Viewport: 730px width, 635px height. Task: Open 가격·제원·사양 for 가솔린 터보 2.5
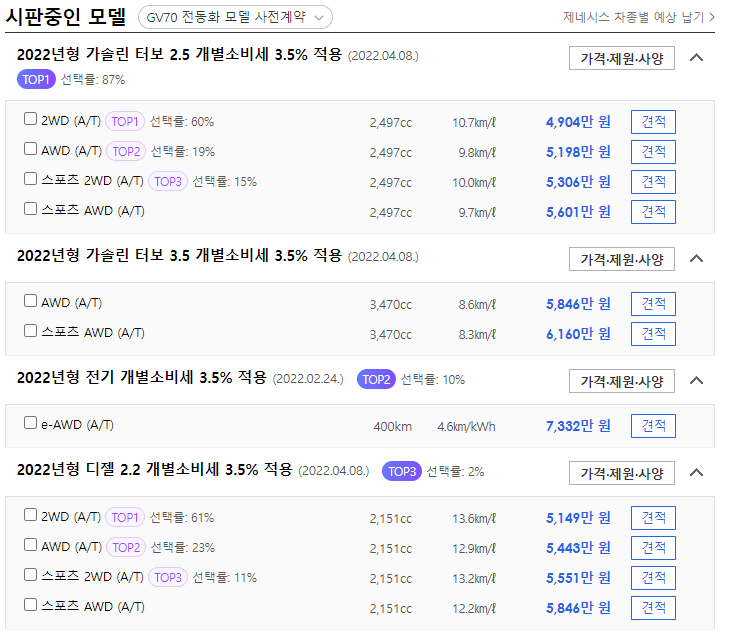(622, 58)
